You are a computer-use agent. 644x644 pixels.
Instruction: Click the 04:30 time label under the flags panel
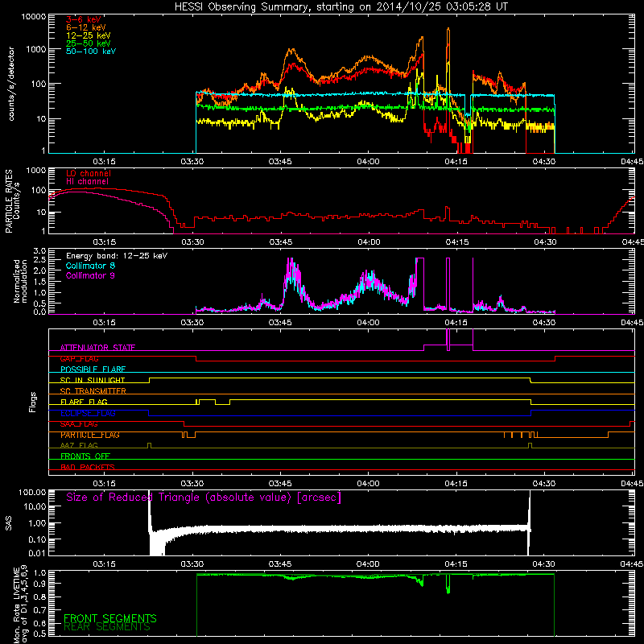[x=544, y=484]
